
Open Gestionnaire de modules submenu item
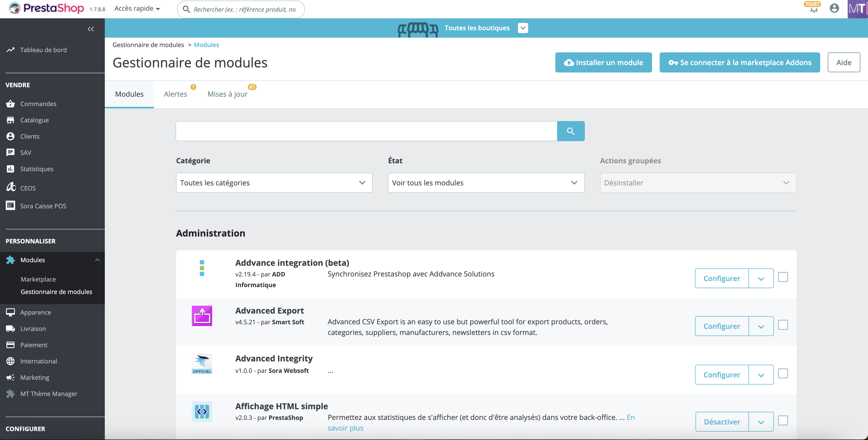(x=56, y=291)
